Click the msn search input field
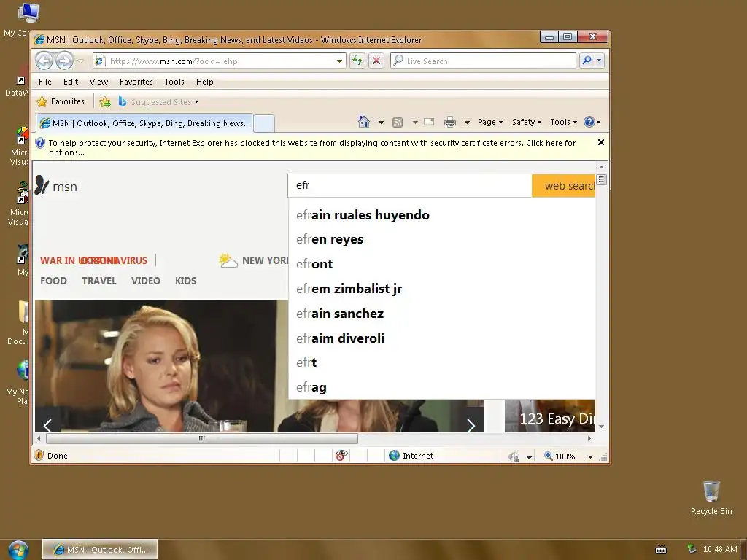This screenshot has width=747, height=560. pos(410,186)
